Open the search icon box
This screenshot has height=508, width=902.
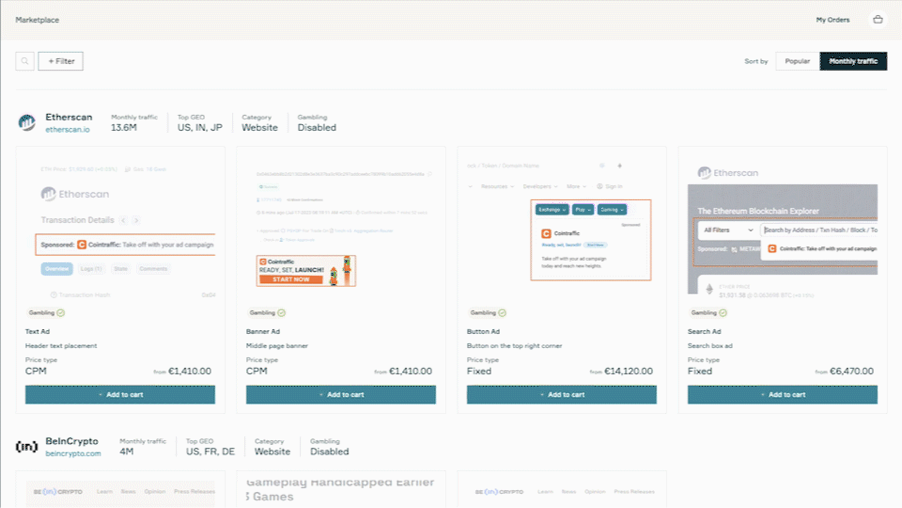tap(25, 61)
